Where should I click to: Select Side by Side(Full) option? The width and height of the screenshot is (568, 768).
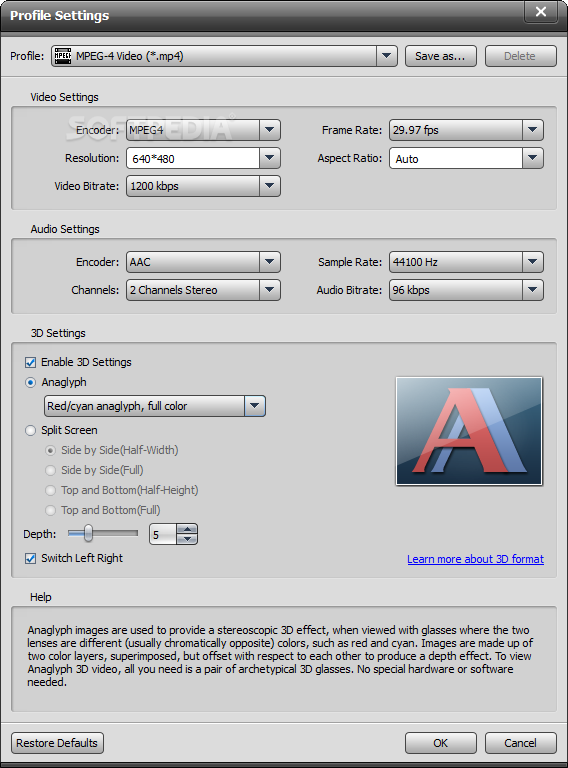[50, 471]
